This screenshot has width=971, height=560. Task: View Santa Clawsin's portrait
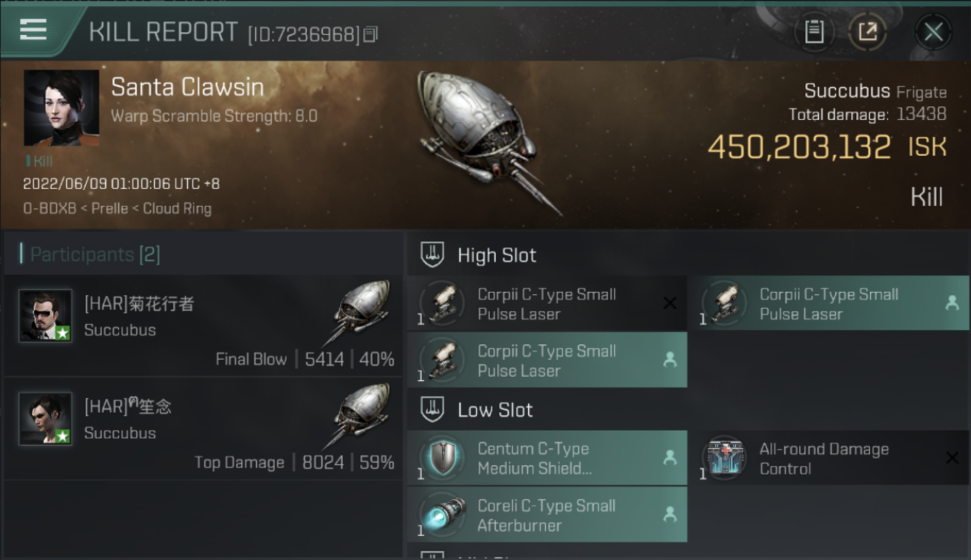point(61,108)
